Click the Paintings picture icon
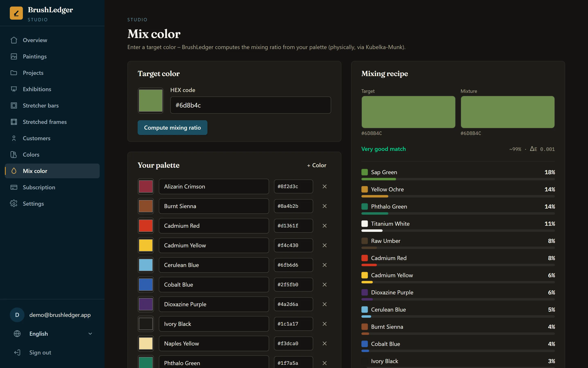 [14, 56]
